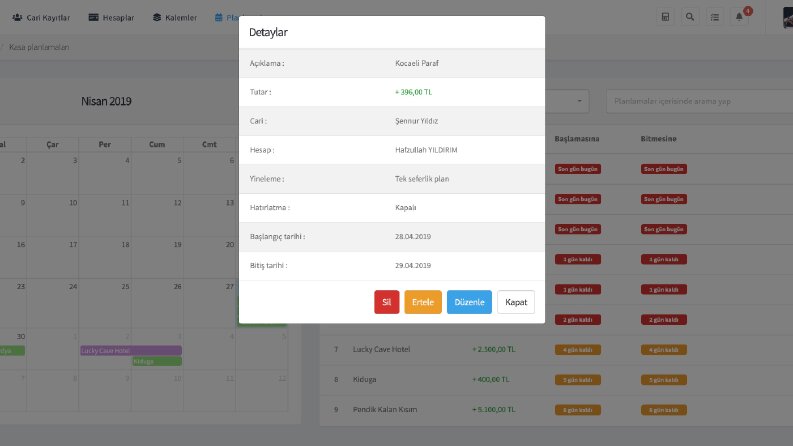Open the Cari Kayıtlar menu
The width and height of the screenshot is (793, 446).
[x=41, y=17]
